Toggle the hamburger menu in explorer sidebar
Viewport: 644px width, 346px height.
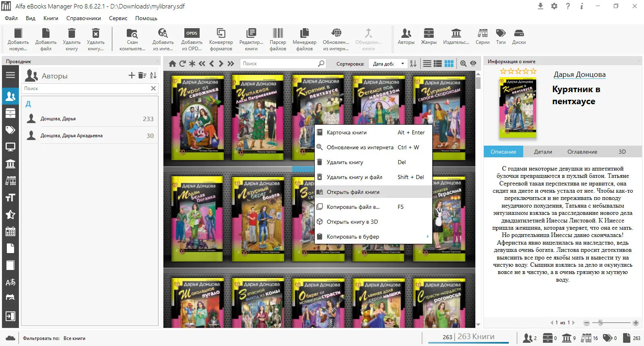tap(10, 75)
